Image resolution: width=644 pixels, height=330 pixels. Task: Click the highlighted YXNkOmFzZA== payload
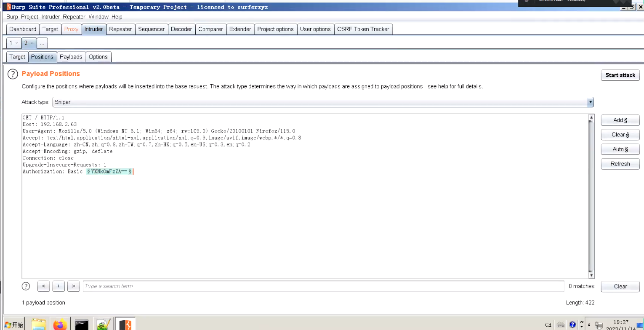[109, 172]
